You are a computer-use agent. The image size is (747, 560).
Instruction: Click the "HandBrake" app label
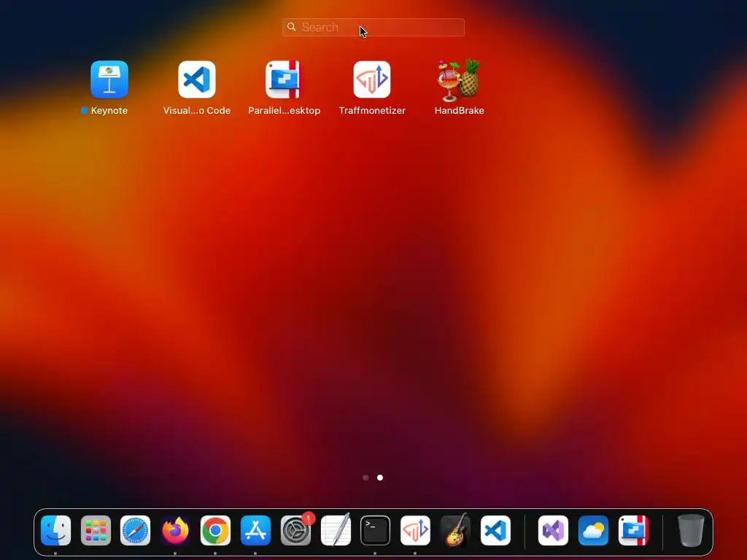pyautogui.click(x=460, y=111)
